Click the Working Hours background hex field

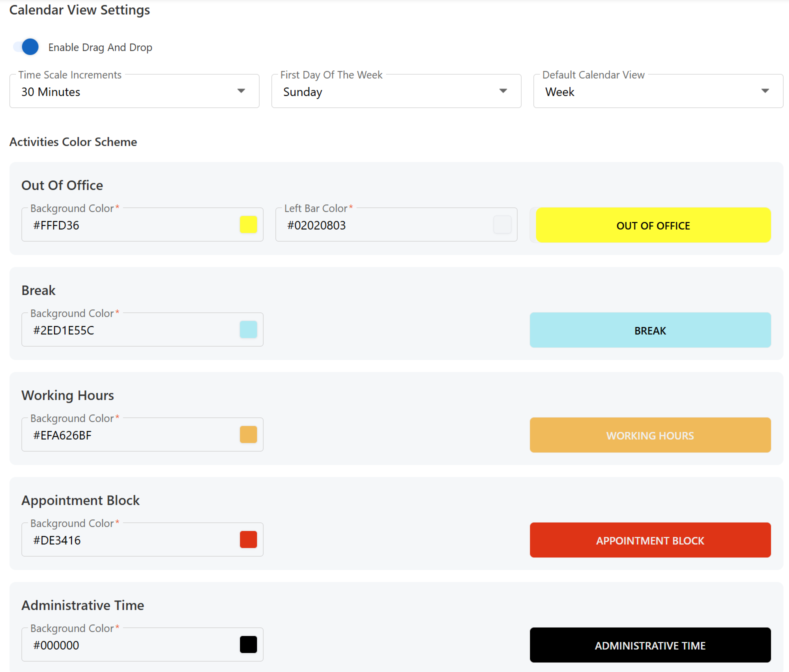(130, 435)
